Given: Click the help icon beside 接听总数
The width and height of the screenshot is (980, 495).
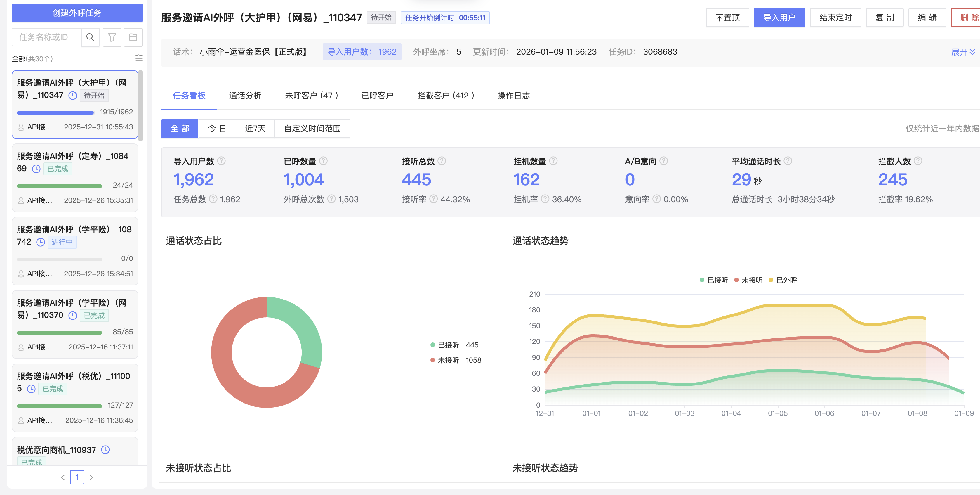Looking at the screenshot, I should (x=442, y=161).
